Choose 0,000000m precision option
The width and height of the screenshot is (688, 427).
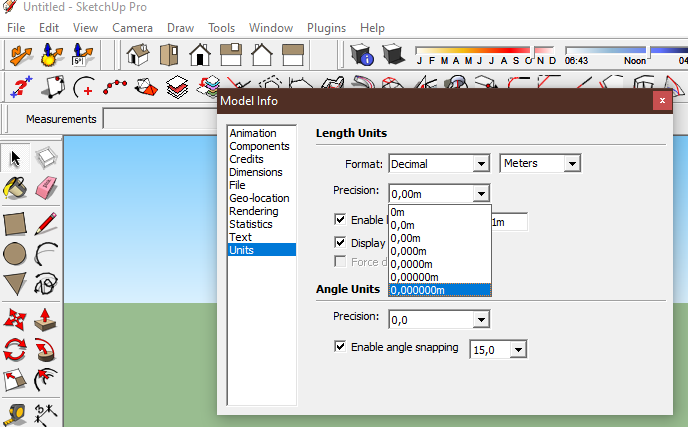click(440, 290)
